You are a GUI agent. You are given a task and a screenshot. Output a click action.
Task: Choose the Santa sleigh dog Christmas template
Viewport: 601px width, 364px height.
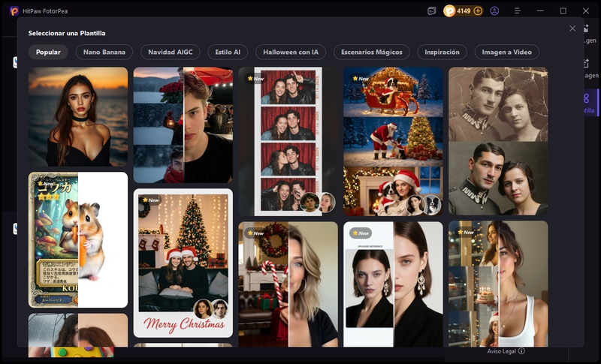click(393, 142)
